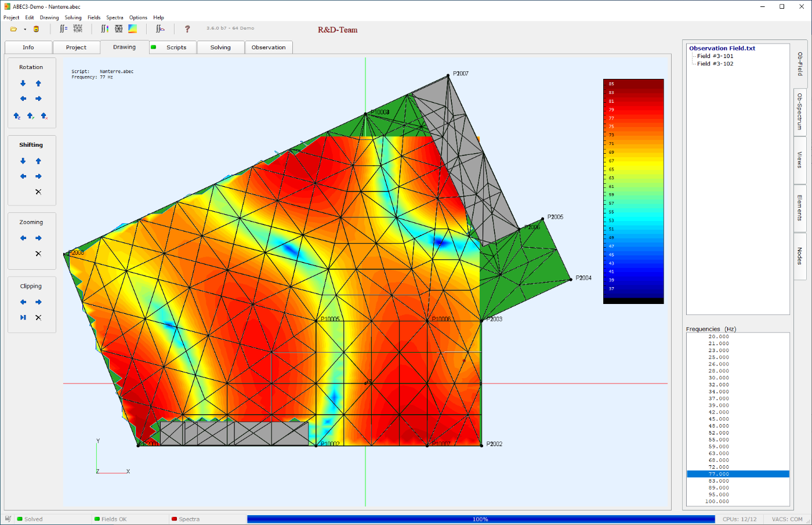Open the Observation tab
This screenshot has width=812, height=525.
pos(269,48)
